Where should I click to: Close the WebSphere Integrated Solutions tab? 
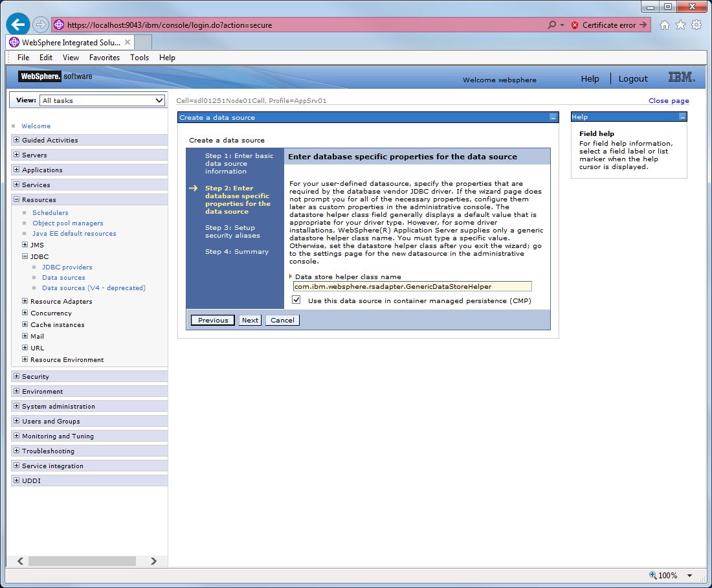(x=128, y=42)
